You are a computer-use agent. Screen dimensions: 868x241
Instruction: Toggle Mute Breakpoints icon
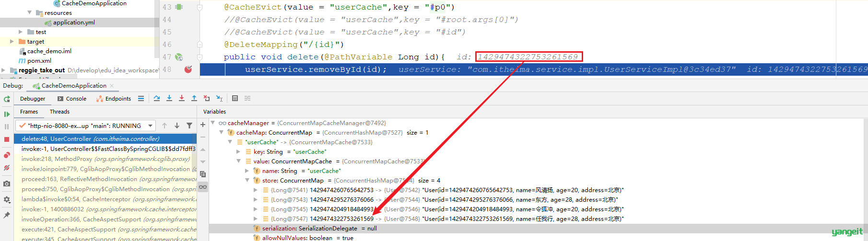click(7, 168)
